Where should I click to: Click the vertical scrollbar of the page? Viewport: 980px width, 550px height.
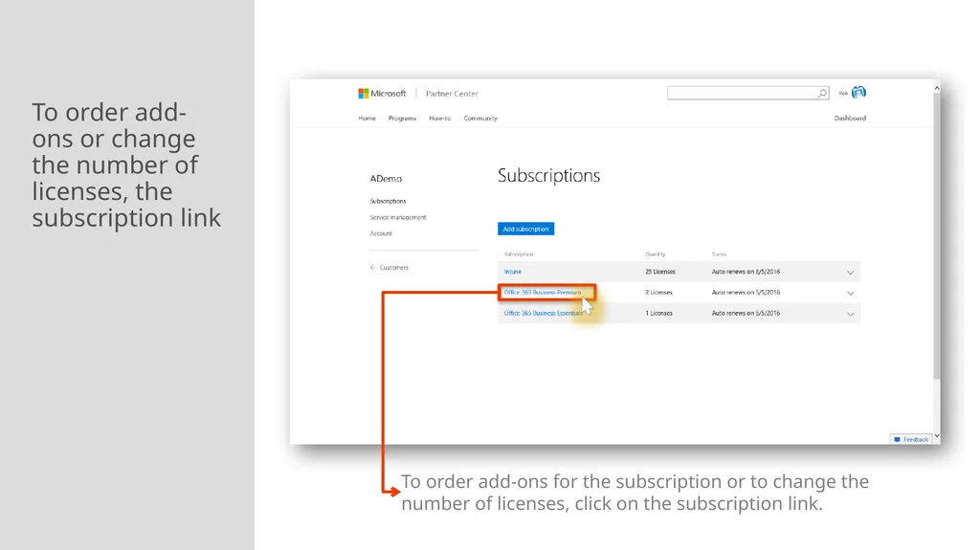tap(936, 235)
